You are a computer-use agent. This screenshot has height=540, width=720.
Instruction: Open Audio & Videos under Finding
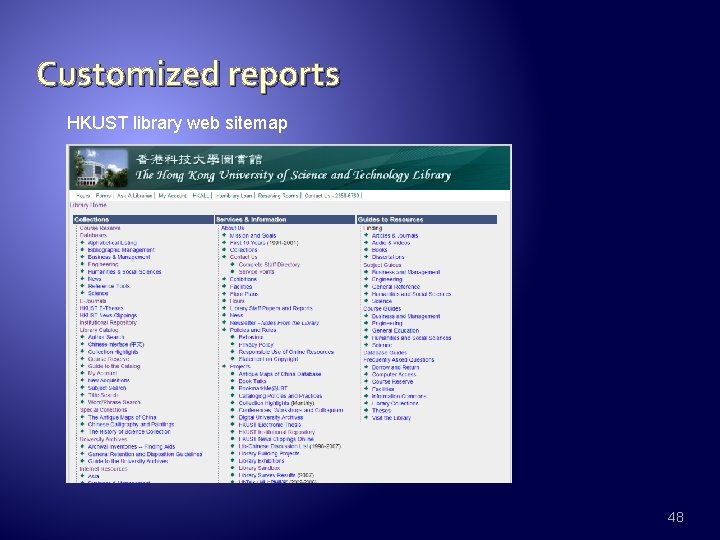pyautogui.click(x=391, y=243)
